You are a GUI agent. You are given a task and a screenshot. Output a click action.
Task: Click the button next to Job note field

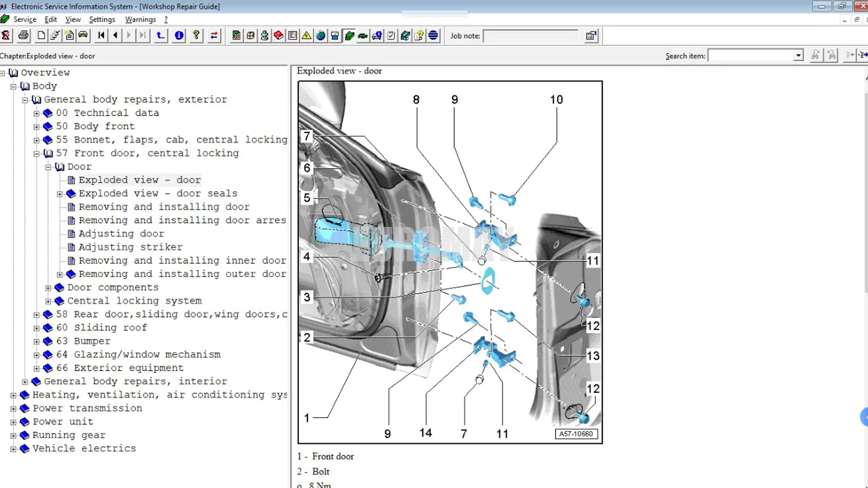(x=591, y=36)
